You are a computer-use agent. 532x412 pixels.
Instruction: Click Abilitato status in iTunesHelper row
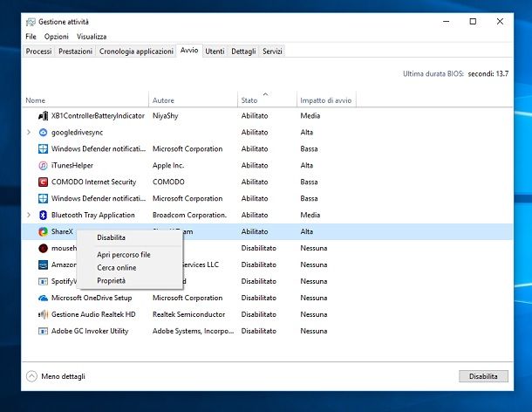pyautogui.click(x=255, y=166)
